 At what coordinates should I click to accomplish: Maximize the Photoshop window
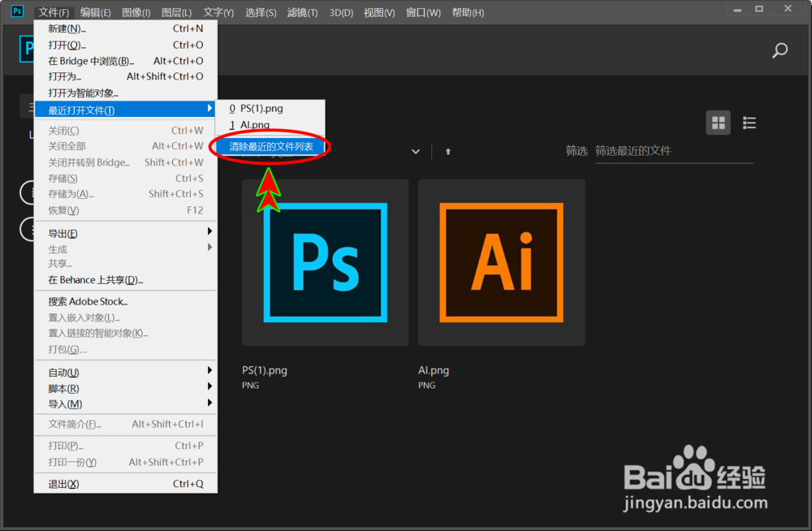click(759, 9)
